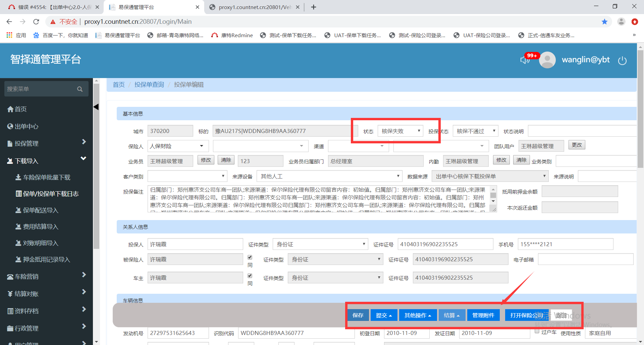Click the 投保备注 textarea scrollbar
Viewport: 644px width, 345px height.
click(x=493, y=196)
